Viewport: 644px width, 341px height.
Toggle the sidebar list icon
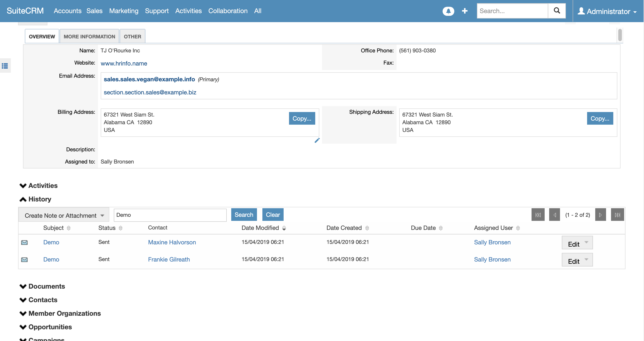click(5, 66)
